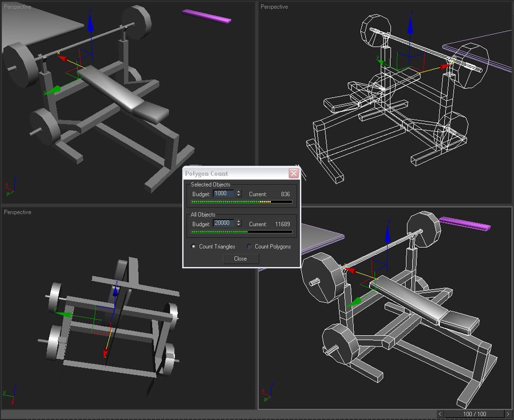Decrease Selected Objects budget with spinner down arrow
Screen dimensions: 514x420
(238, 196)
